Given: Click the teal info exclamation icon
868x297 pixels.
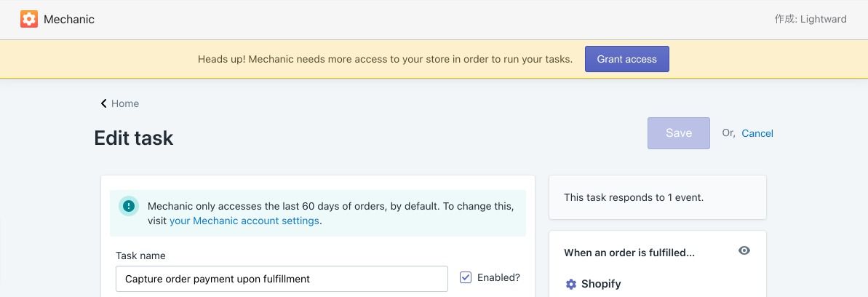Looking at the screenshot, I should (x=129, y=206).
